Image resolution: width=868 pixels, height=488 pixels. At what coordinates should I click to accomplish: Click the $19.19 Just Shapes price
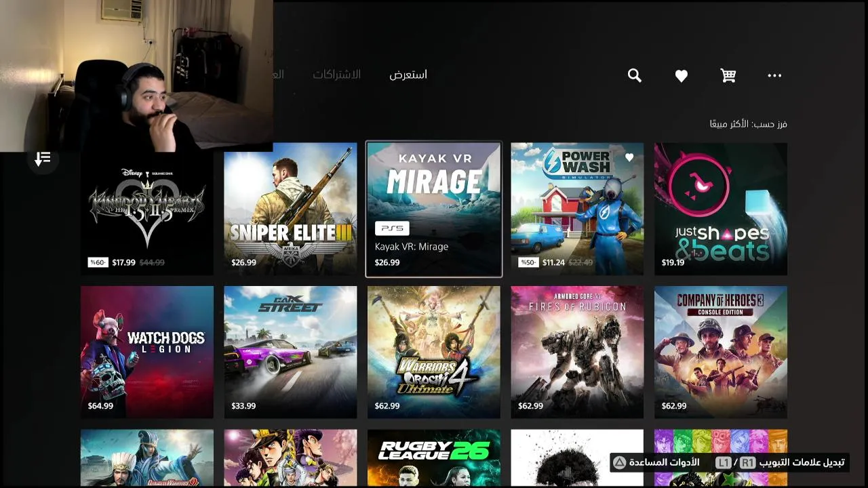coord(673,262)
